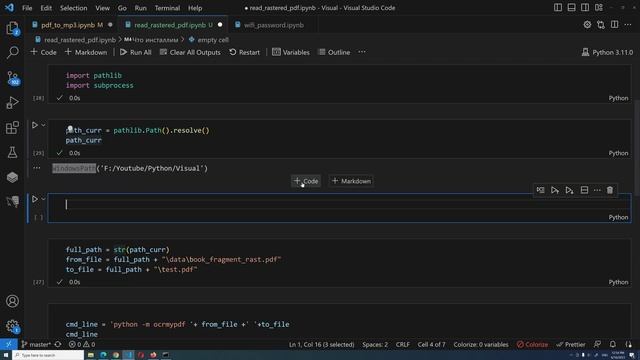Click the Windows taskbar search box
The height and width of the screenshot is (360, 640).
point(48,355)
